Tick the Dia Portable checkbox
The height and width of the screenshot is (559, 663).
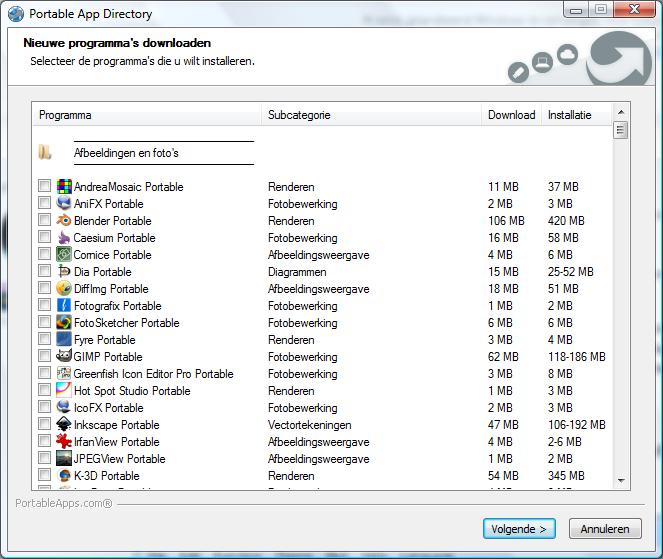(44, 270)
